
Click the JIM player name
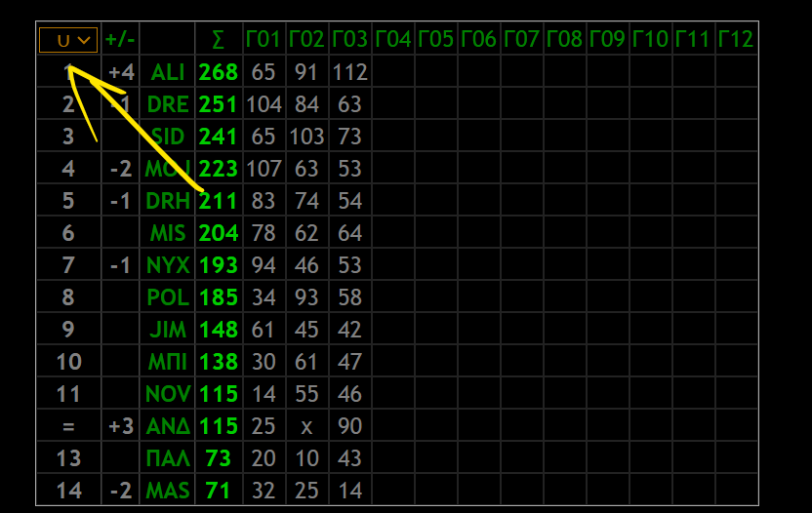[x=168, y=330]
